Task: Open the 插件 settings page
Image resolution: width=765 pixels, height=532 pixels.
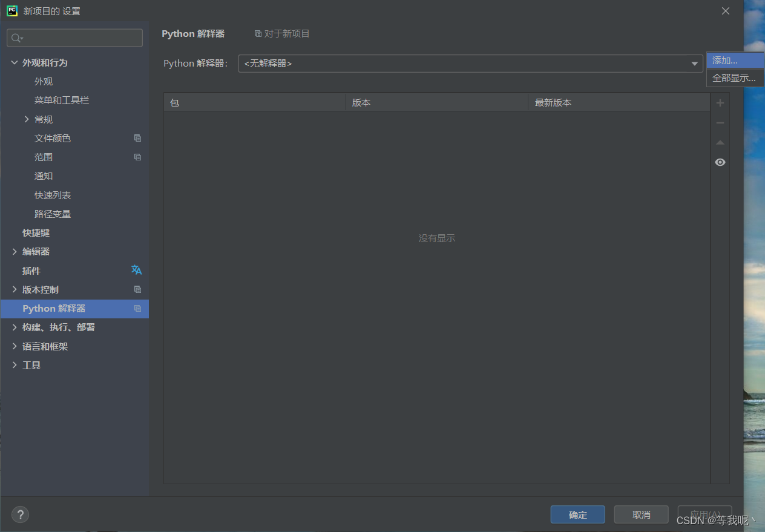Action: click(x=31, y=271)
